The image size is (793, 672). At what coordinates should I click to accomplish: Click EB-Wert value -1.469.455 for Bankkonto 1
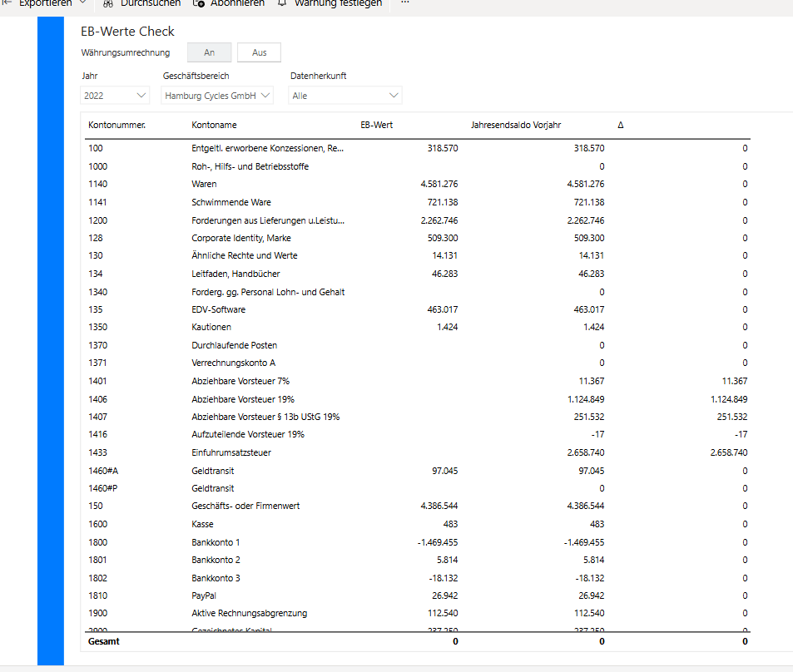point(438,542)
